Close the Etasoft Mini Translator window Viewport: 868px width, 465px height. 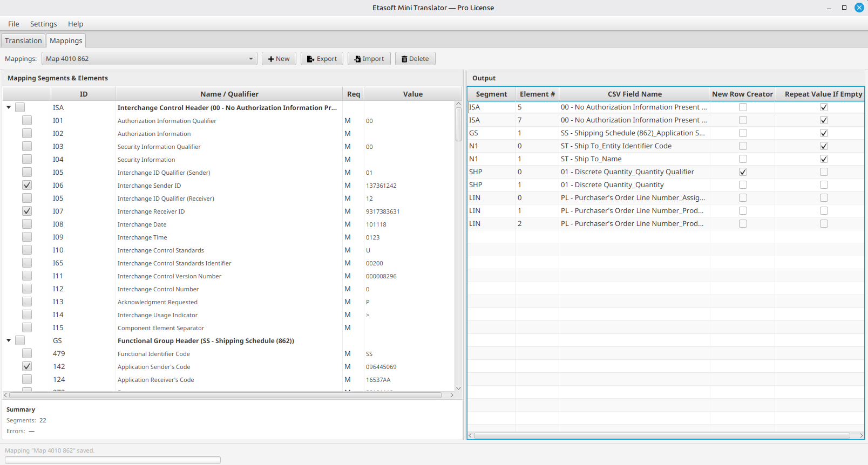tap(859, 8)
